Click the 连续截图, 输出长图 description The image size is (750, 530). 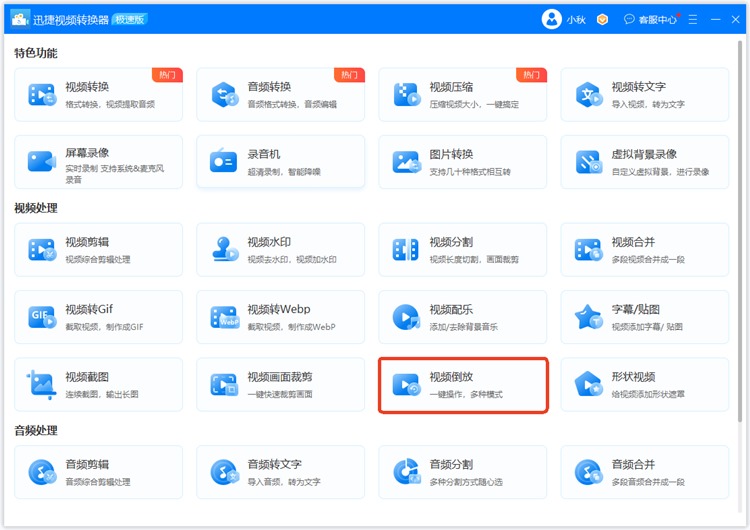click(101, 394)
